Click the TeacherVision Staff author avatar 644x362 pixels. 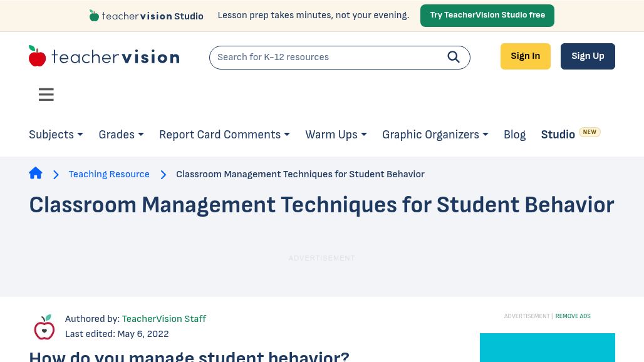[x=44, y=327]
